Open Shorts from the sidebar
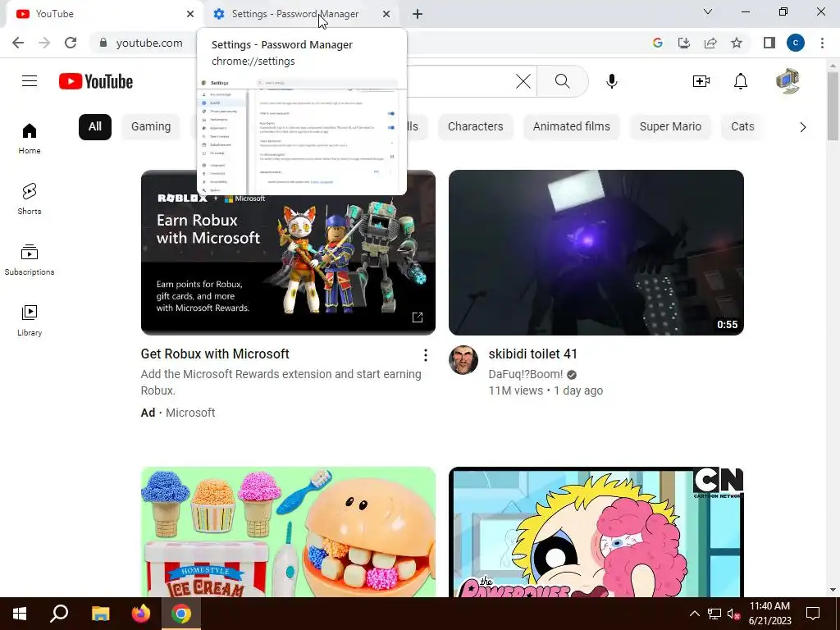 click(x=30, y=199)
